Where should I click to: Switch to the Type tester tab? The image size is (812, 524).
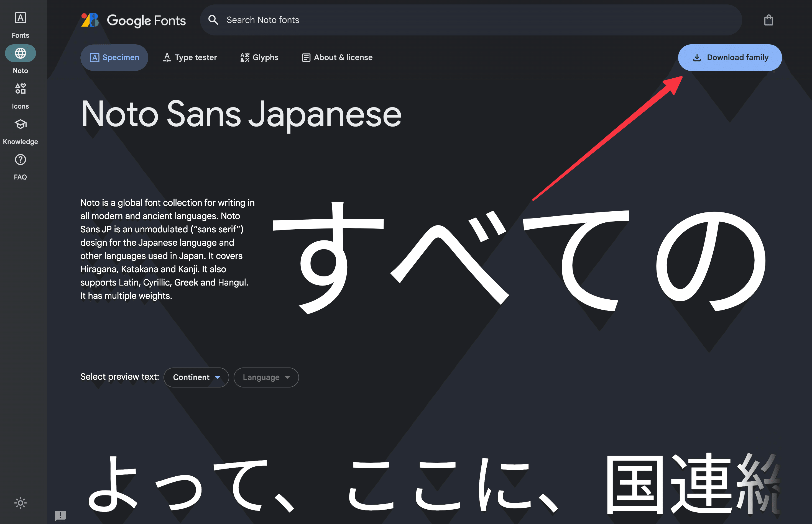pos(190,58)
